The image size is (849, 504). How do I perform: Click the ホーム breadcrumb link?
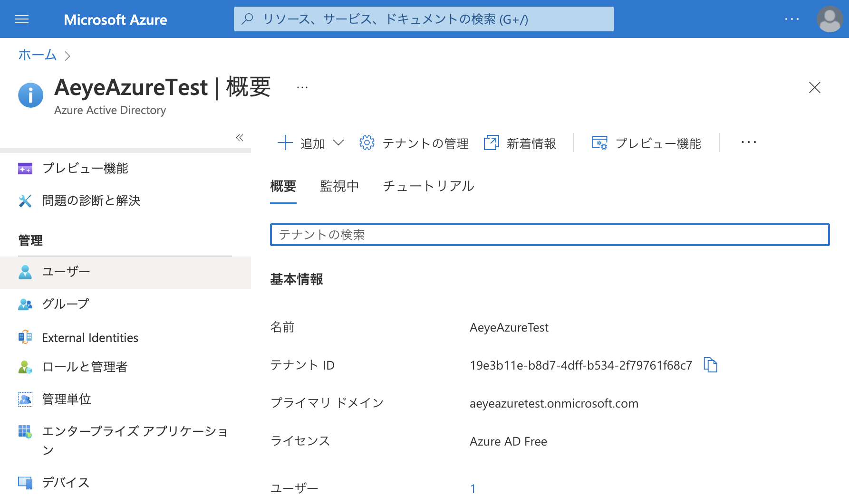click(x=37, y=55)
